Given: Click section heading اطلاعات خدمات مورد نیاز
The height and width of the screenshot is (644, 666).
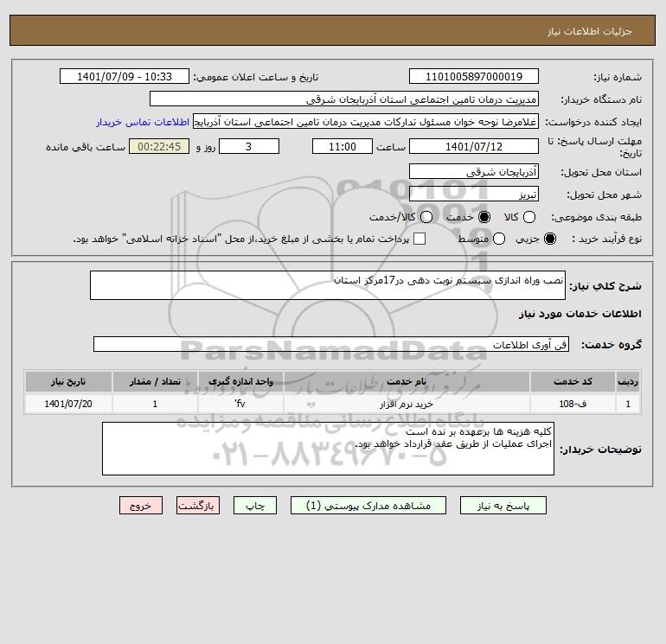Looking at the screenshot, I should (580, 314).
